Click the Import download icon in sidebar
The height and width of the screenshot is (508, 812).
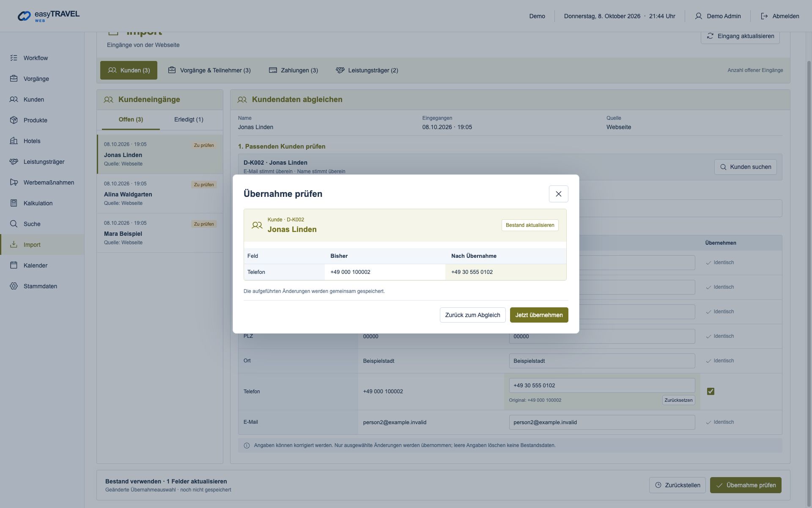14,245
